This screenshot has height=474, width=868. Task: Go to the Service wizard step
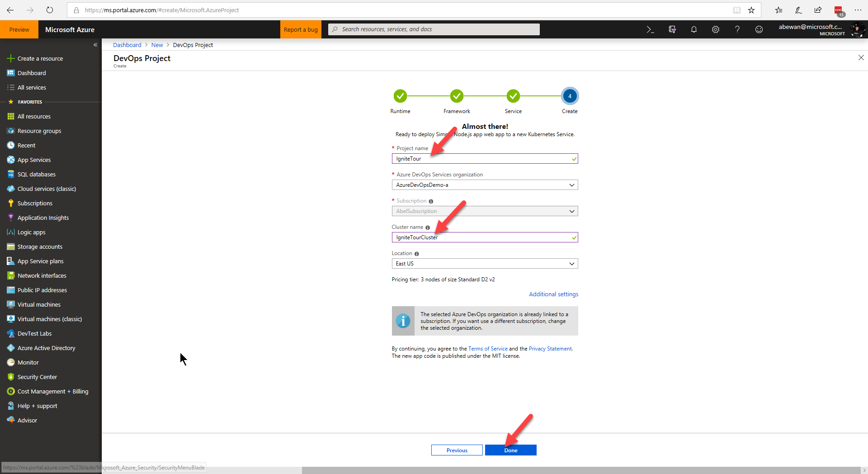click(x=513, y=96)
